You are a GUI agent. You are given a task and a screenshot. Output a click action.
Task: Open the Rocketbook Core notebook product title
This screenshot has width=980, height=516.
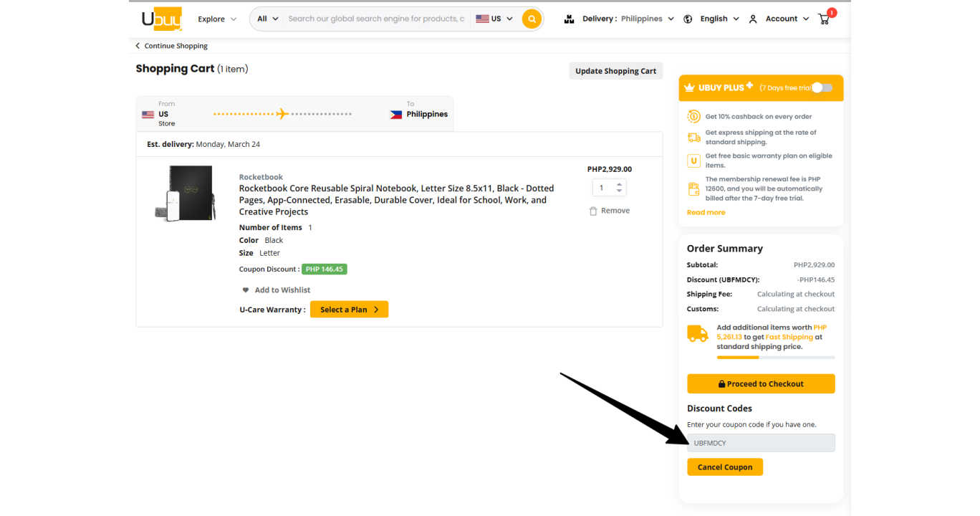(396, 200)
